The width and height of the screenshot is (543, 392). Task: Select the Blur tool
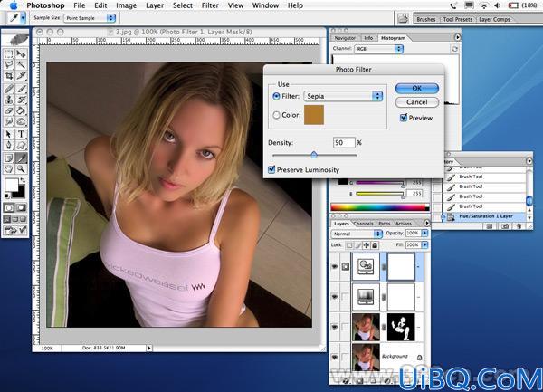click(9, 121)
